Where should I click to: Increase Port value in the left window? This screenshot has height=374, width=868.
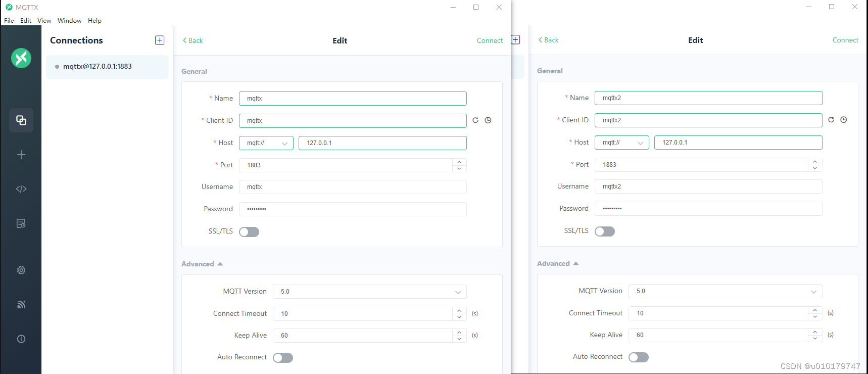click(x=459, y=162)
